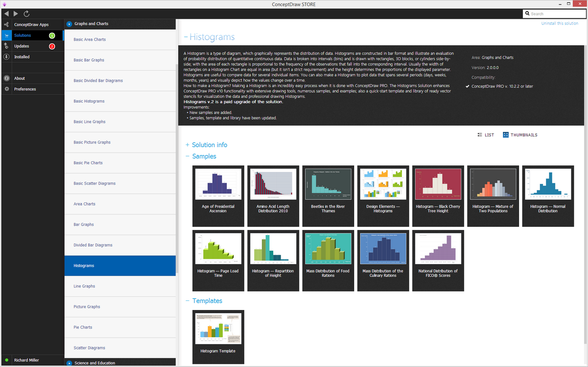Select Basic Histograms in the list
This screenshot has width=588, height=367.
(120, 101)
